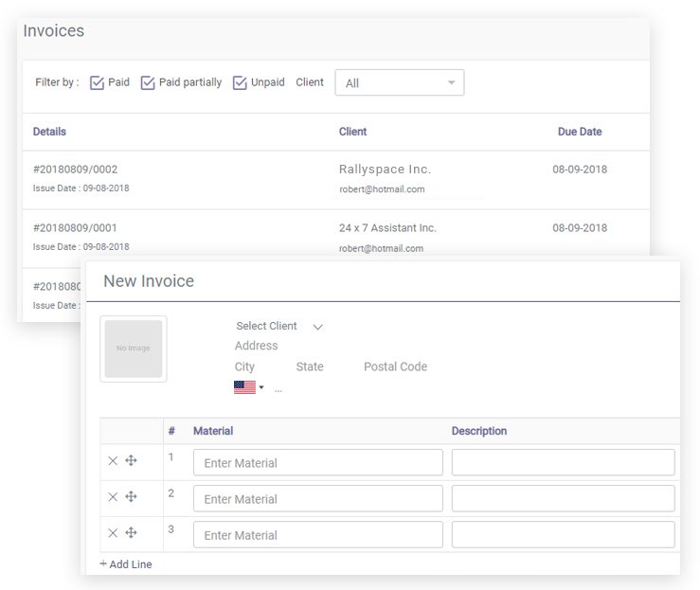Open the Client filter dropdown showing All

[x=399, y=83]
